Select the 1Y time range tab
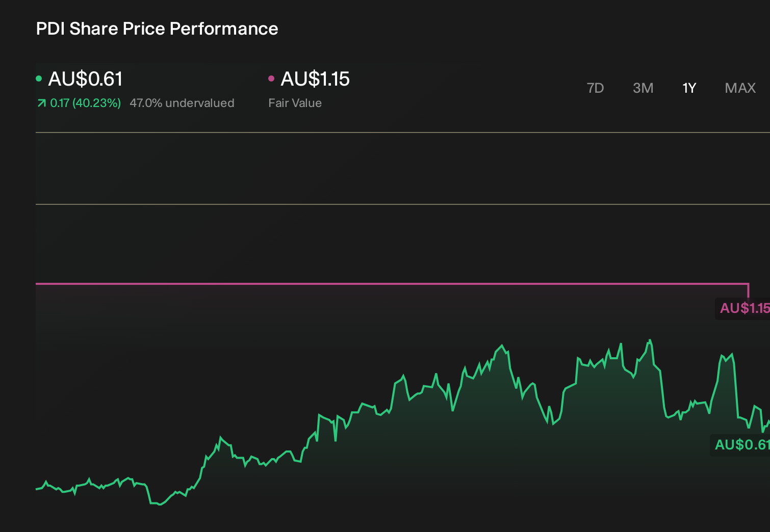 [x=689, y=88]
